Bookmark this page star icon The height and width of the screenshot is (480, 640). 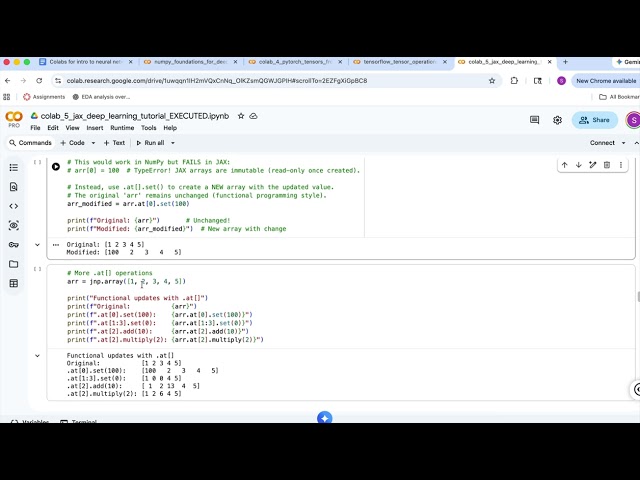pos(492,81)
